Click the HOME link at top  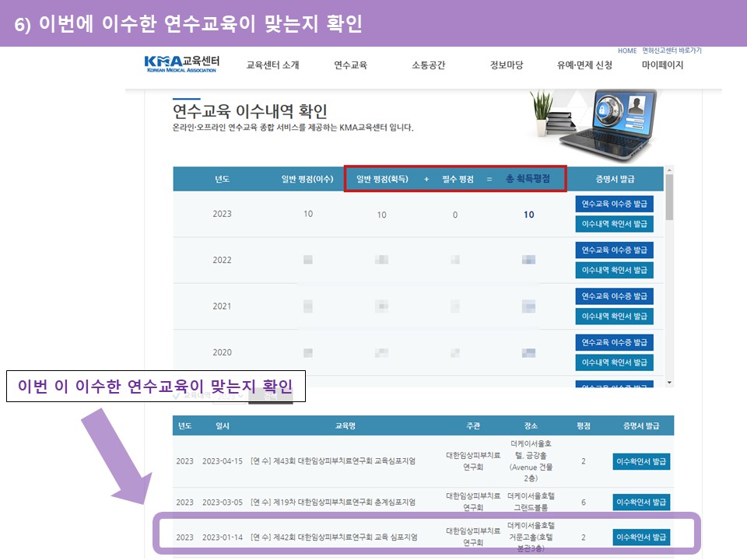[626, 51]
